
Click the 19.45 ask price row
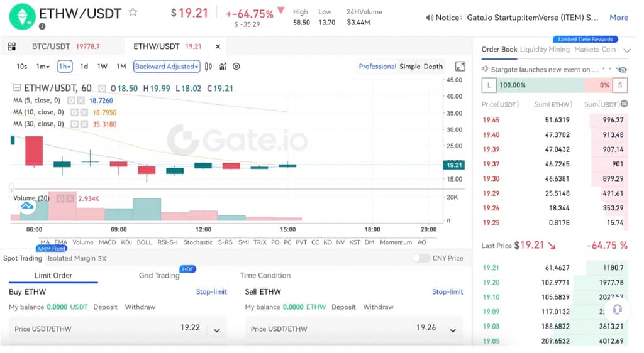[555, 120]
